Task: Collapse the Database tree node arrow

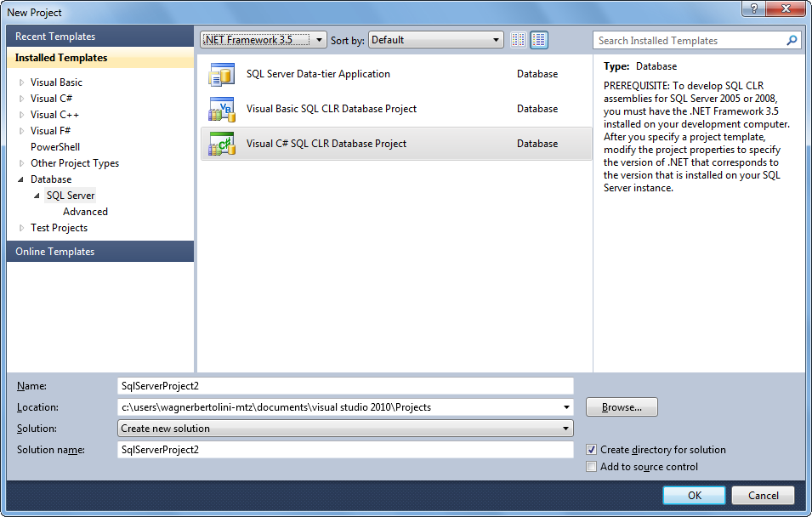Action: pos(20,179)
